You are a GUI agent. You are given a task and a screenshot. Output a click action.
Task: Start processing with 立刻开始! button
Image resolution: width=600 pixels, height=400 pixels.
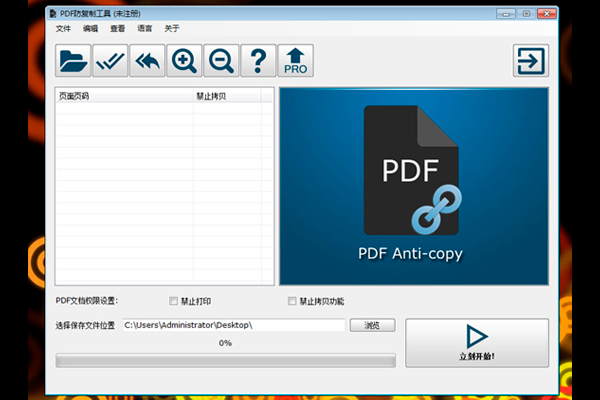click(x=477, y=343)
